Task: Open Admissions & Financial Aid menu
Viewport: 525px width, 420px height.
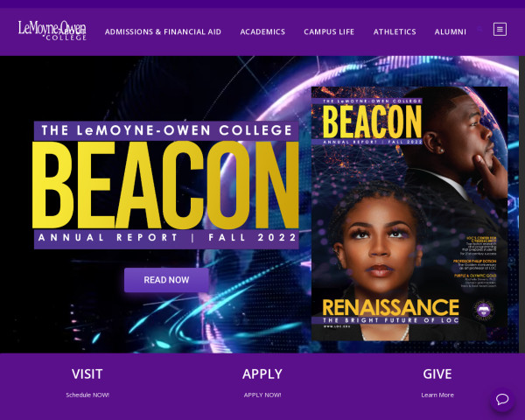Action: pos(163,31)
